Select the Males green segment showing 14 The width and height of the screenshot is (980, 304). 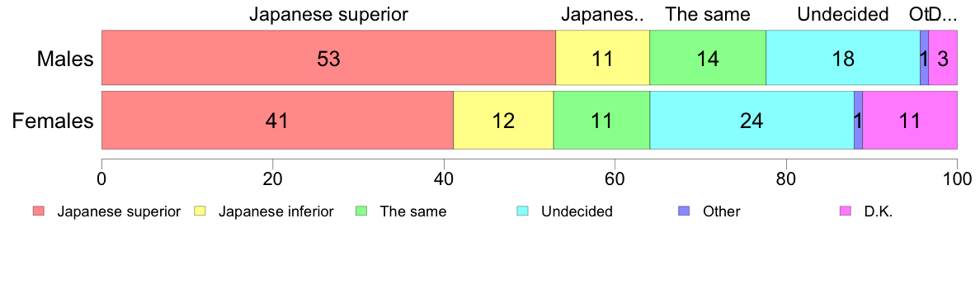point(708,57)
